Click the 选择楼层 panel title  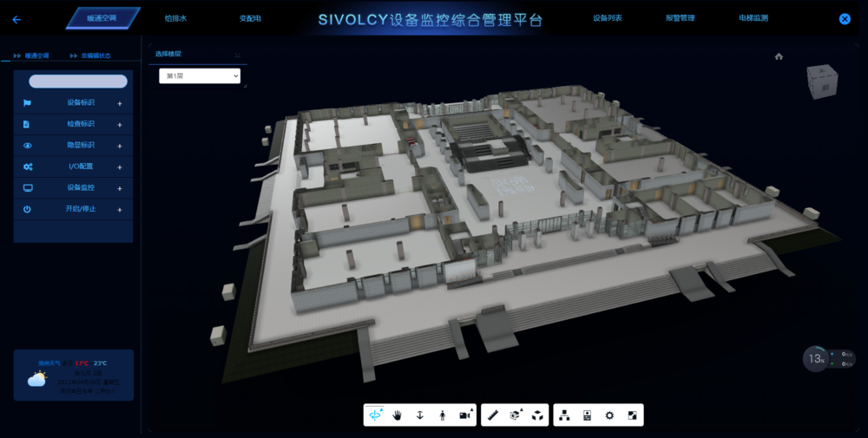(x=168, y=54)
